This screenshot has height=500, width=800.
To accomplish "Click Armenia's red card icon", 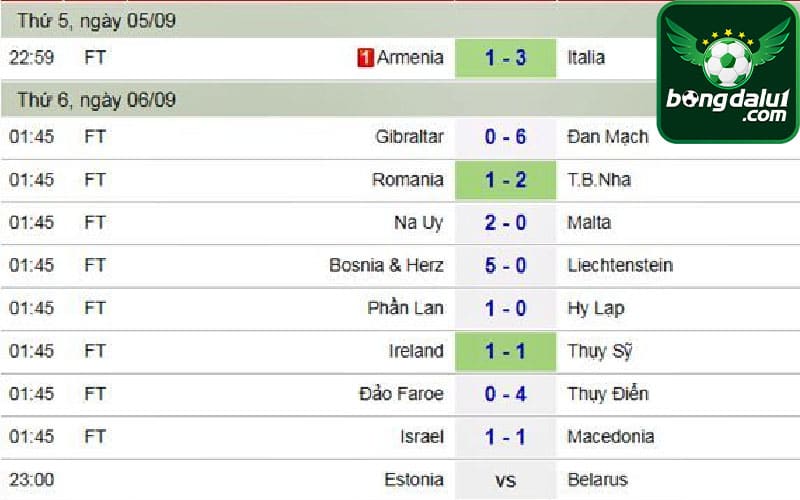I will pos(365,58).
